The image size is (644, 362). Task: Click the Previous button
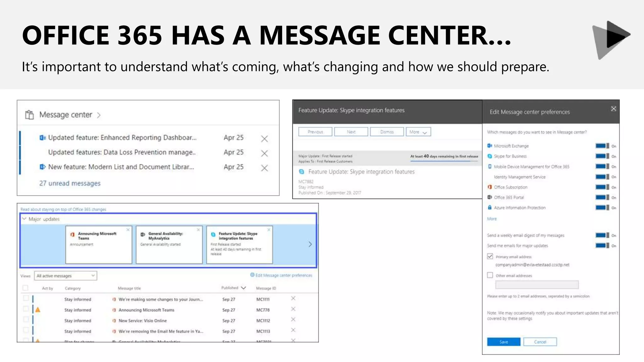point(315,132)
